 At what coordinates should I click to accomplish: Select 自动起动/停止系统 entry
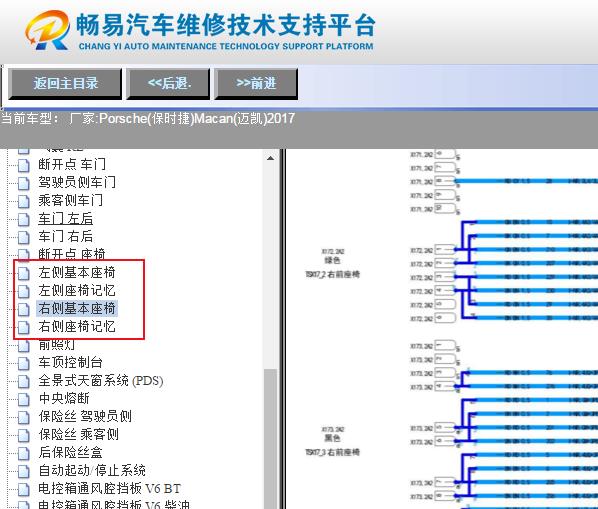(92, 470)
